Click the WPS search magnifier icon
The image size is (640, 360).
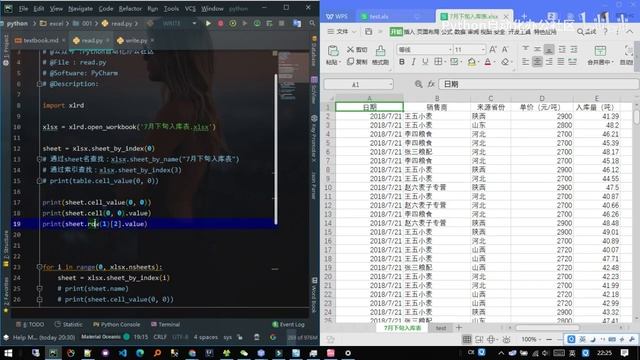point(580,31)
